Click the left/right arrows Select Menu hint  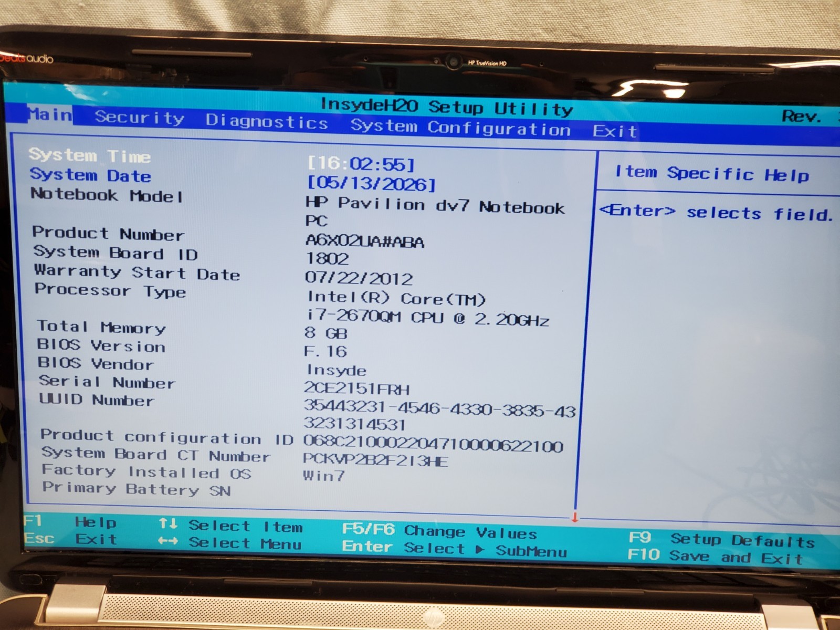229,543
